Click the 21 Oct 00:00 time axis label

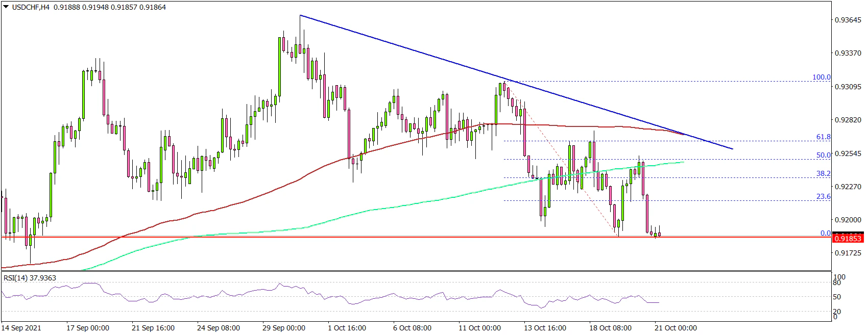675,328
